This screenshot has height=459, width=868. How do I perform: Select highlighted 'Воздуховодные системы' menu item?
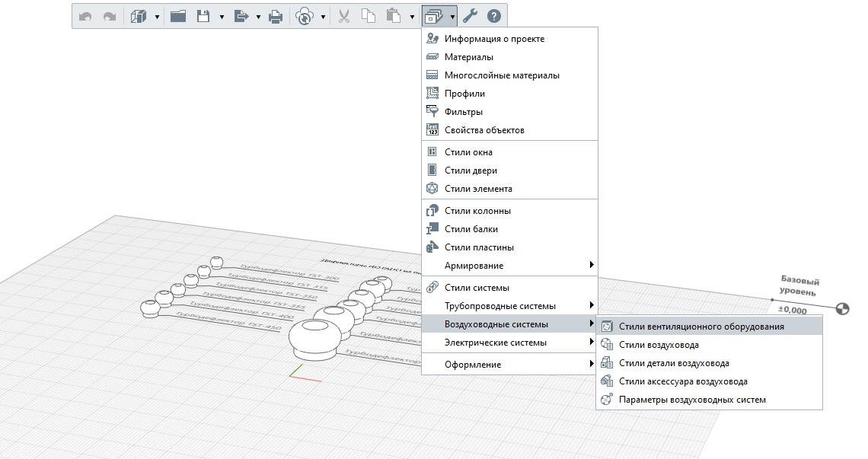pyautogui.click(x=510, y=324)
